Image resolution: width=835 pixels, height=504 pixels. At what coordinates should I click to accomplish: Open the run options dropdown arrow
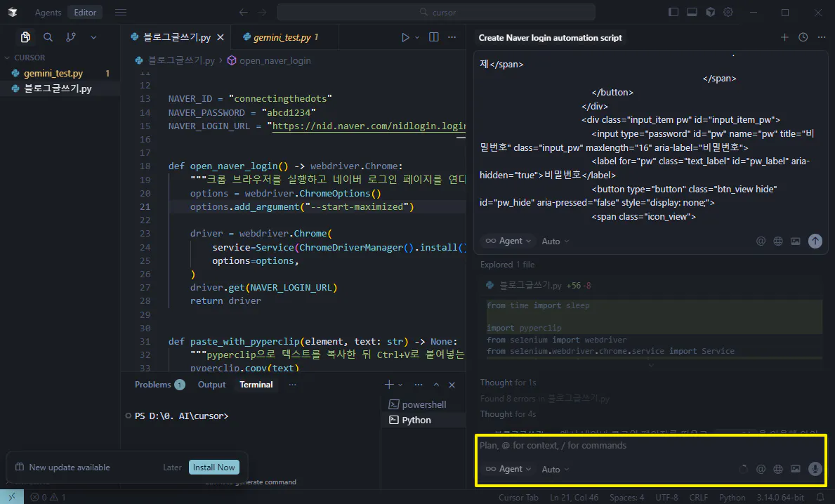click(x=417, y=37)
